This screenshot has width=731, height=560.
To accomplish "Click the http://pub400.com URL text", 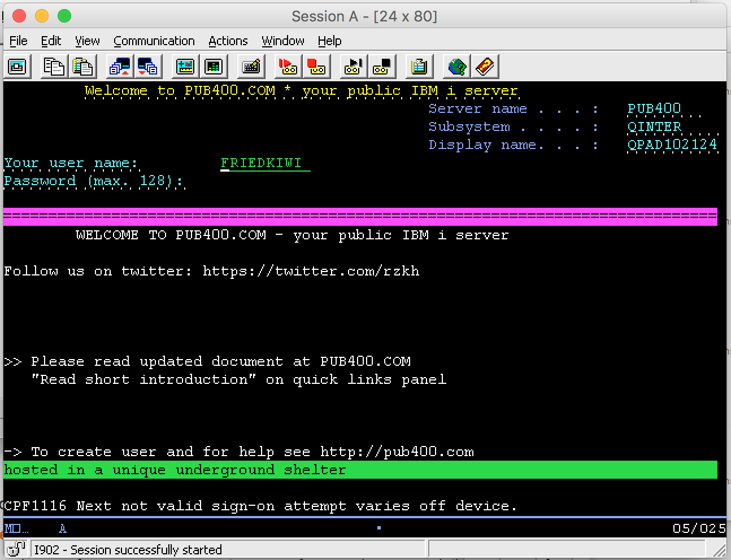I will click(397, 452).
